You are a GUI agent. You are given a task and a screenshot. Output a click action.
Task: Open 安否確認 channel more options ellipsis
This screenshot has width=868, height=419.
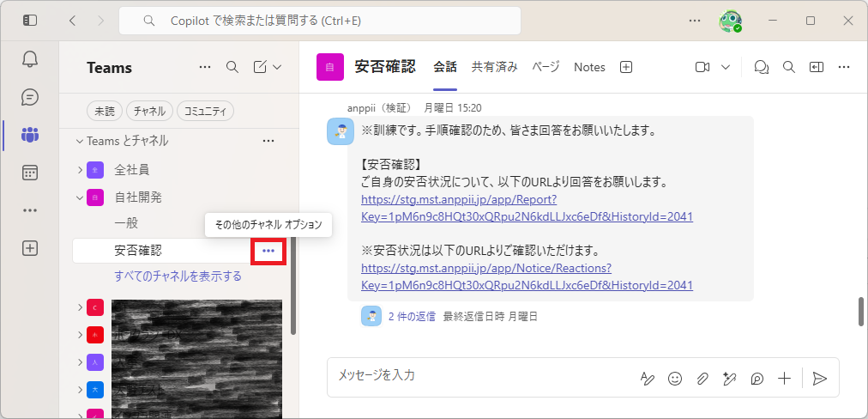[268, 251]
